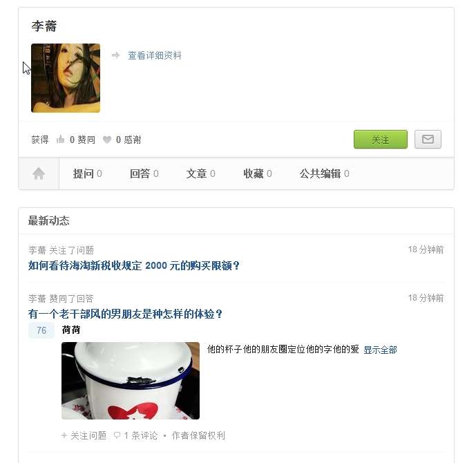Image resolution: width=476 pixels, height=463 pixels.
Task: Expand answer with 显示全部
Action: click(x=380, y=350)
